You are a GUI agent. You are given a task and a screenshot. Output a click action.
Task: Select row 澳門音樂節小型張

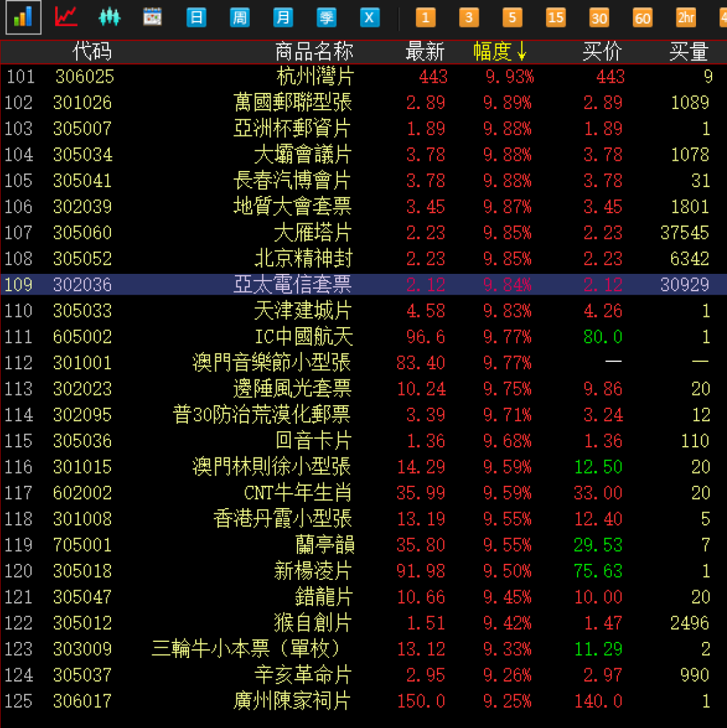coord(363,363)
